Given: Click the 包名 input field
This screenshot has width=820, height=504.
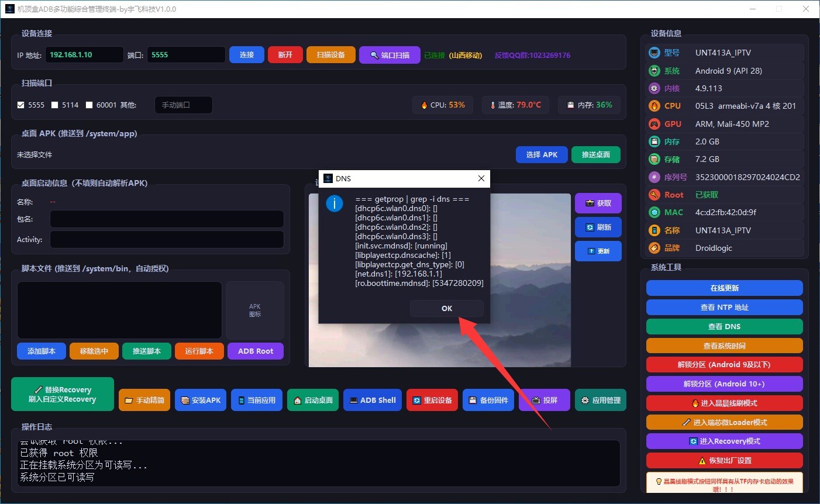Looking at the screenshot, I should 167,219.
